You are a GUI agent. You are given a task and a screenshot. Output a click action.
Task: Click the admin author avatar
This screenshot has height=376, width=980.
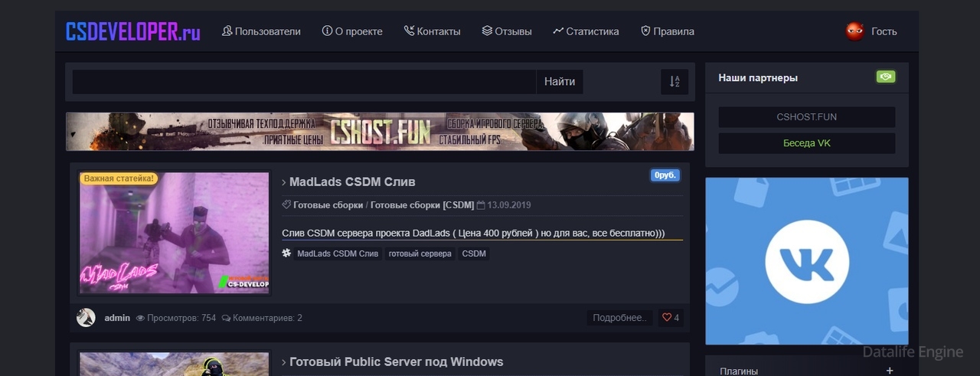pyautogui.click(x=86, y=317)
